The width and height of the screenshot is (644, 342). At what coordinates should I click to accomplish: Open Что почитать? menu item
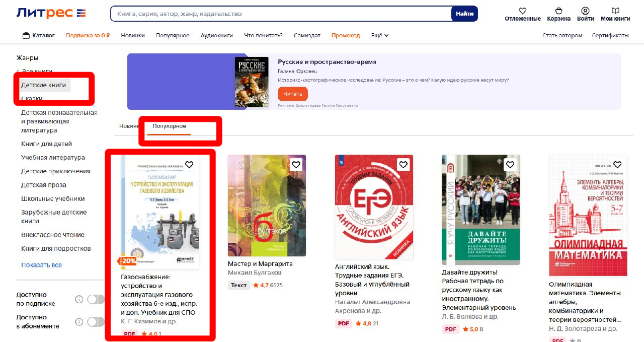(x=263, y=35)
